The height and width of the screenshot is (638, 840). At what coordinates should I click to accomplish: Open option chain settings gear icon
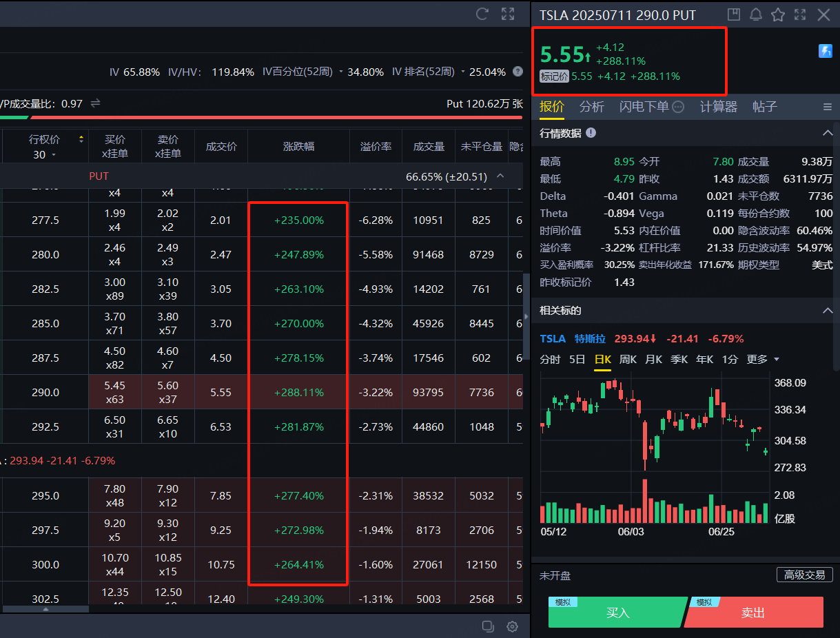[x=512, y=626]
